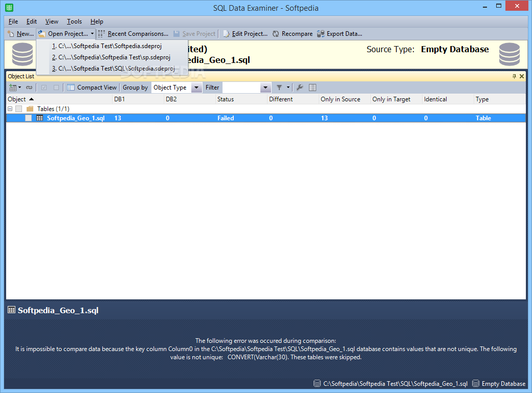Sort by the Type column header
The width and height of the screenshot is (532, 393).
click(x=500, y=99)
